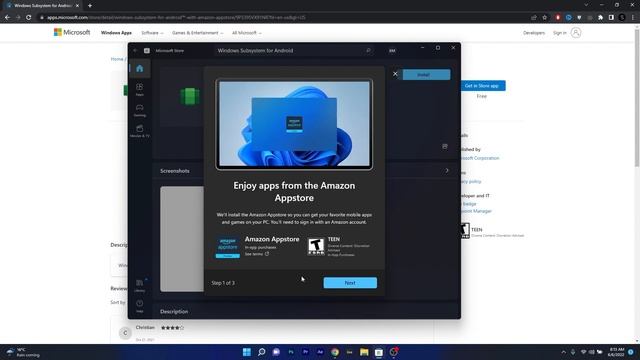Click the Microsoft logo on webpage
The height and width of the screenshot is (360, 640).
tap(72, 32)
